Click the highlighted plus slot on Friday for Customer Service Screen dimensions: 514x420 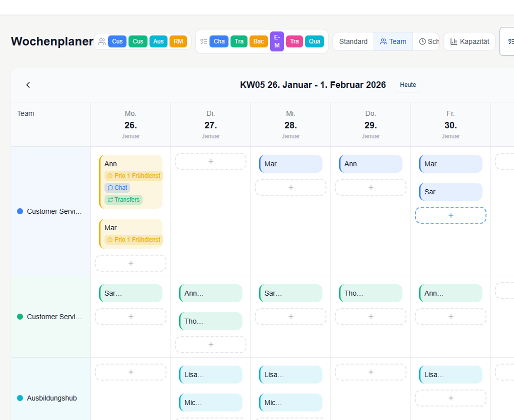(450, 215)
